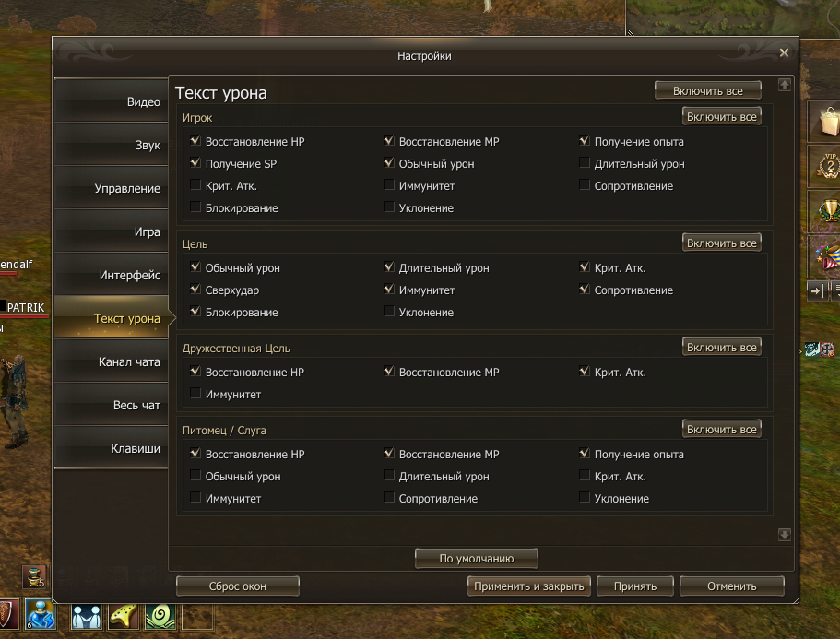Enable Крит. Атк. checkbox under Игрок

[x=195, y=185]
